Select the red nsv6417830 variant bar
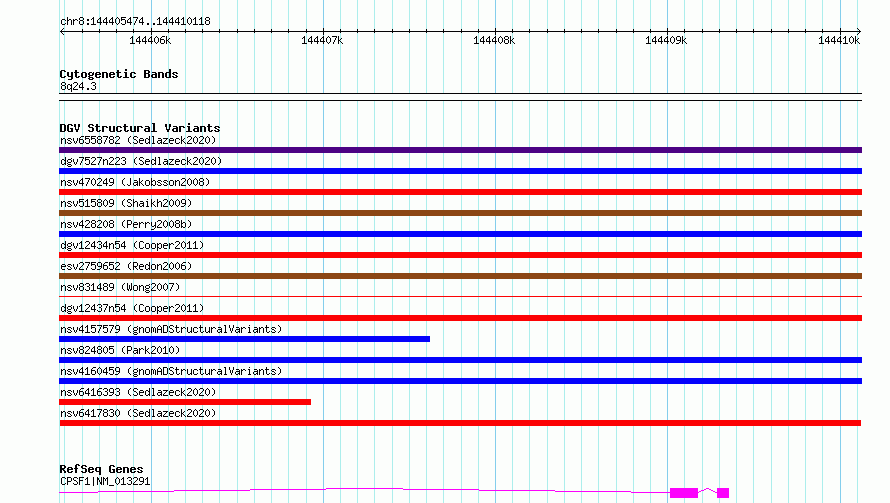This screenshot has width=890, height=503. click(x=460, y=423)
